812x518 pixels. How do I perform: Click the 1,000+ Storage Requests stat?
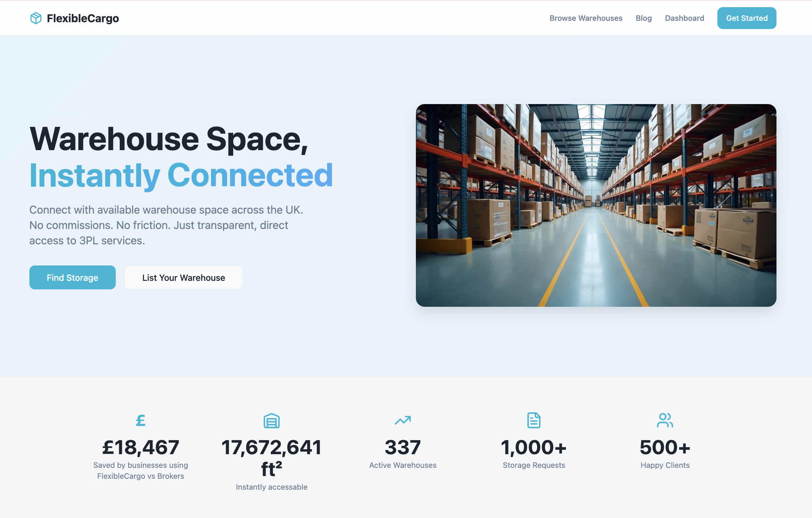point(534,447)
